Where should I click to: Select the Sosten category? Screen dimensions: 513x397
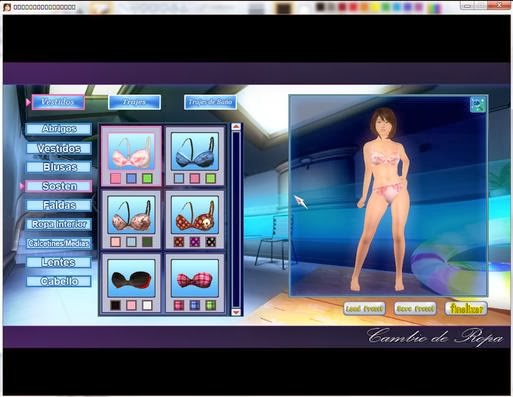tap(59, 186)
